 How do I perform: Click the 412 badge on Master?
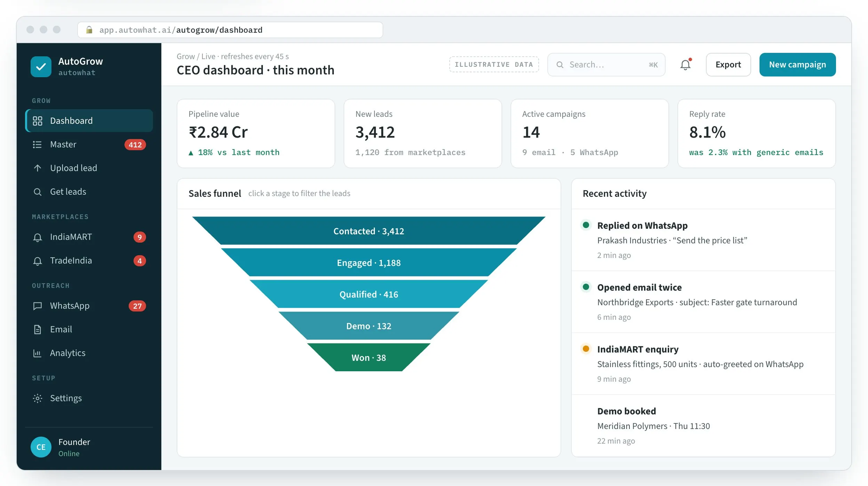click(135, 145)
